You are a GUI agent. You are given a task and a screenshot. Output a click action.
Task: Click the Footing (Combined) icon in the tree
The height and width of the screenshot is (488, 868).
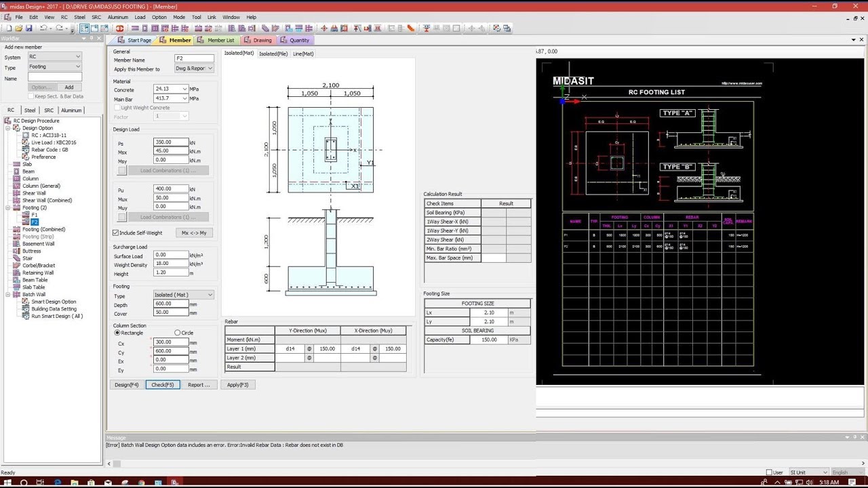click(x=17, y=230)
